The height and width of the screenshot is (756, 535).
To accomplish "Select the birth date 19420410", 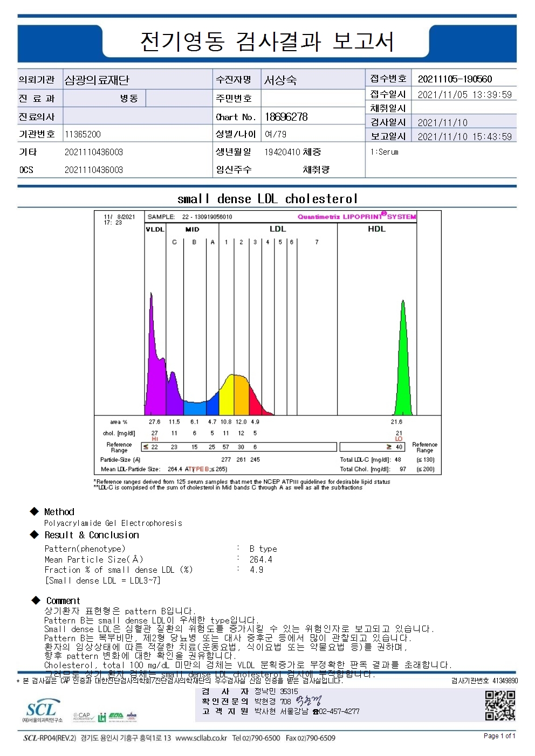I will 282,152.
